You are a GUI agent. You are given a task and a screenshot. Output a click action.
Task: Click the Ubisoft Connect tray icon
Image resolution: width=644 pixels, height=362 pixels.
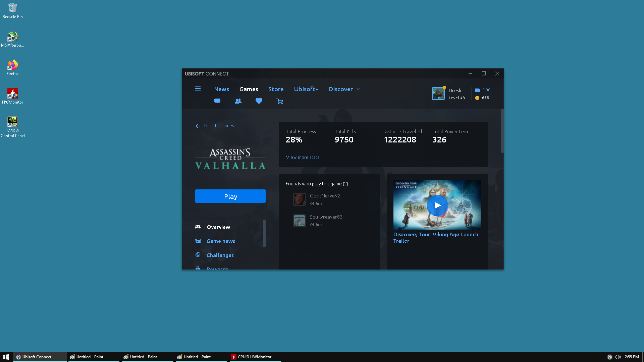[610, 357]
